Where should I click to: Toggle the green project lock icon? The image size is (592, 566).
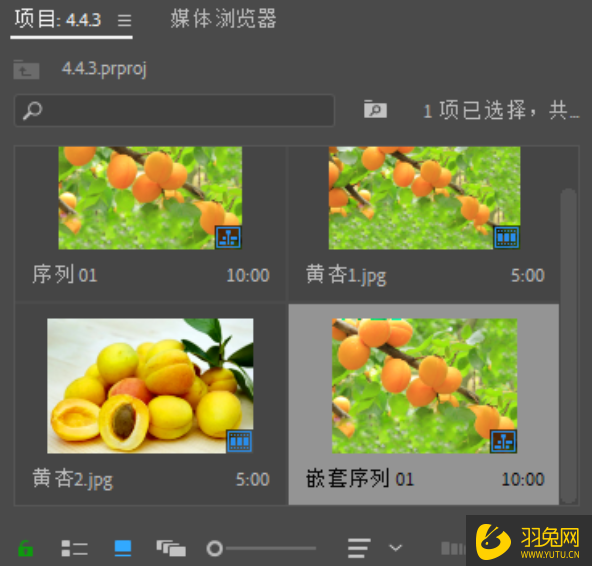(26, 548)
